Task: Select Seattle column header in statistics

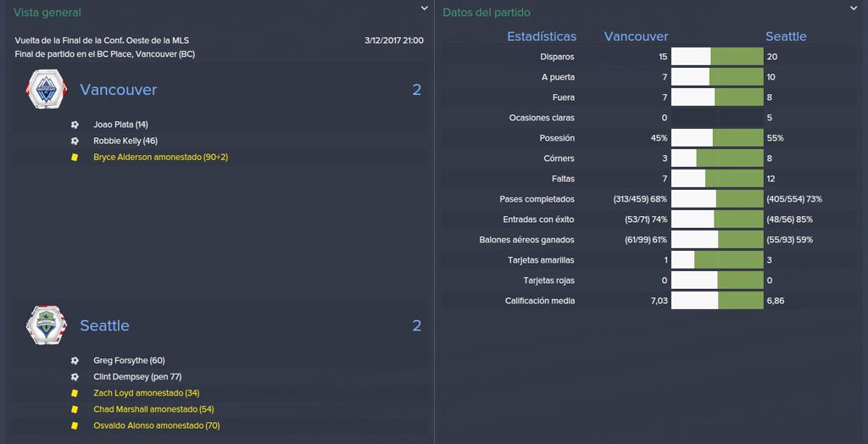Action: (786, 36)
